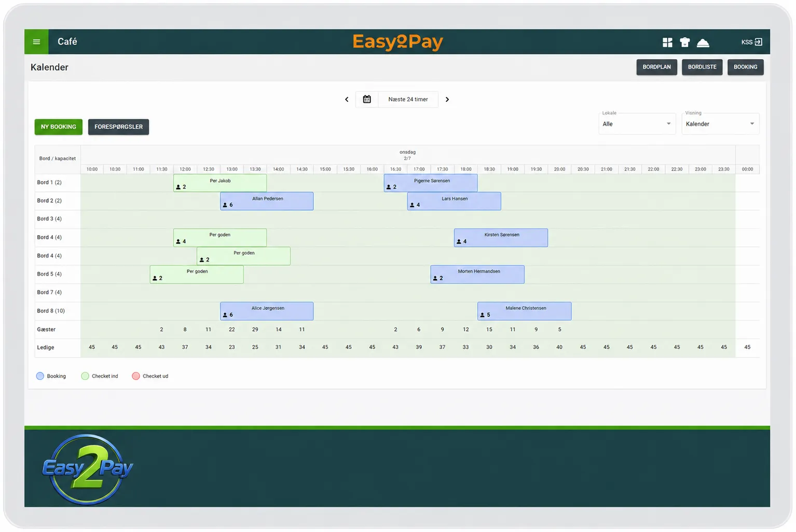The height and width of the screenshot is (532, 796).
Task: Open Pigerne Sørensen's booking
Action: click(x=431, y=183)
